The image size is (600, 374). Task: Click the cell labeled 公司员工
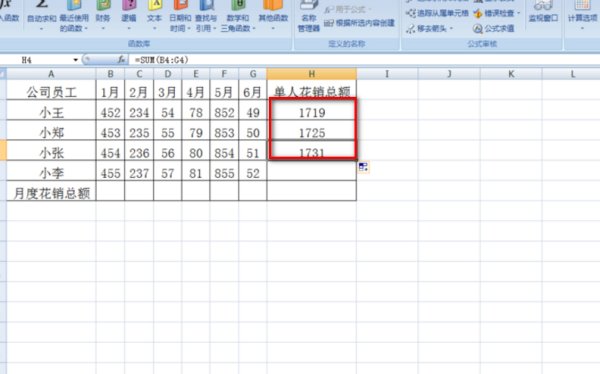51,90
